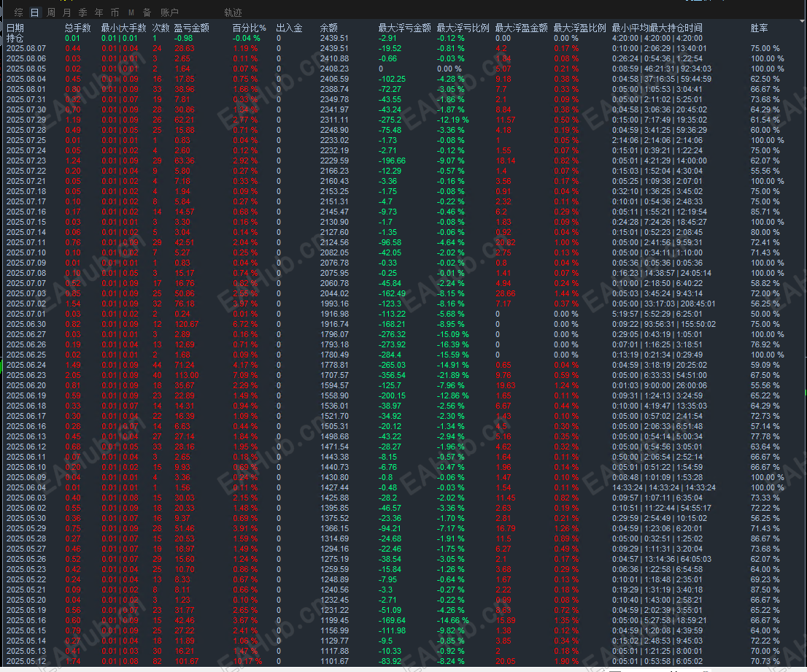Click the 胜率 column header
The width and height of the screenshot is (807, 672).
pyautogui.click(x=759, y=28)
